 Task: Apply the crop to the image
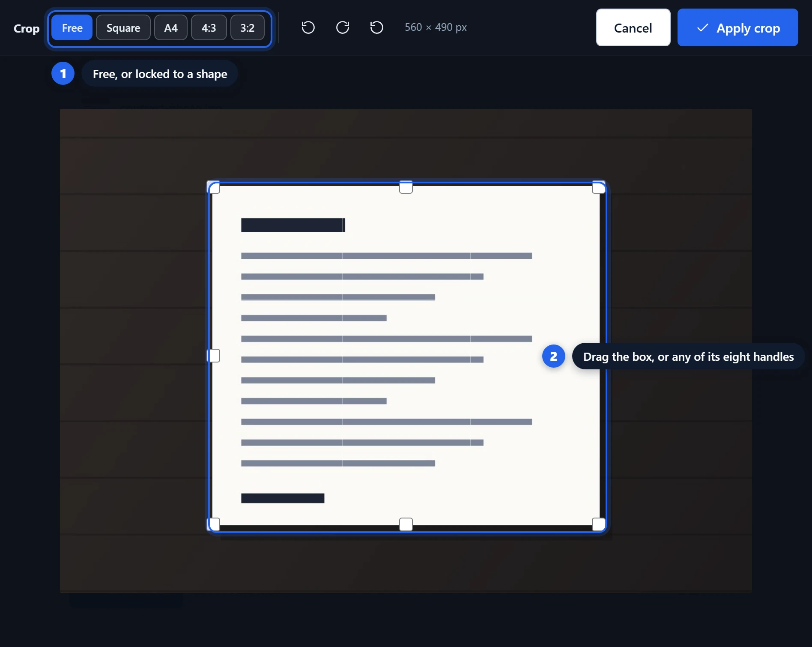(737, 27)
